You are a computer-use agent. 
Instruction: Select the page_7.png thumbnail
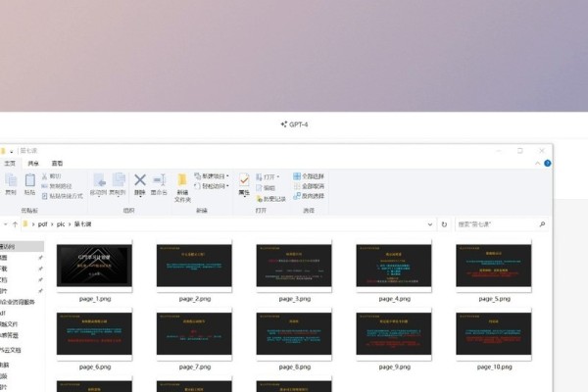(x=194, y=334)
